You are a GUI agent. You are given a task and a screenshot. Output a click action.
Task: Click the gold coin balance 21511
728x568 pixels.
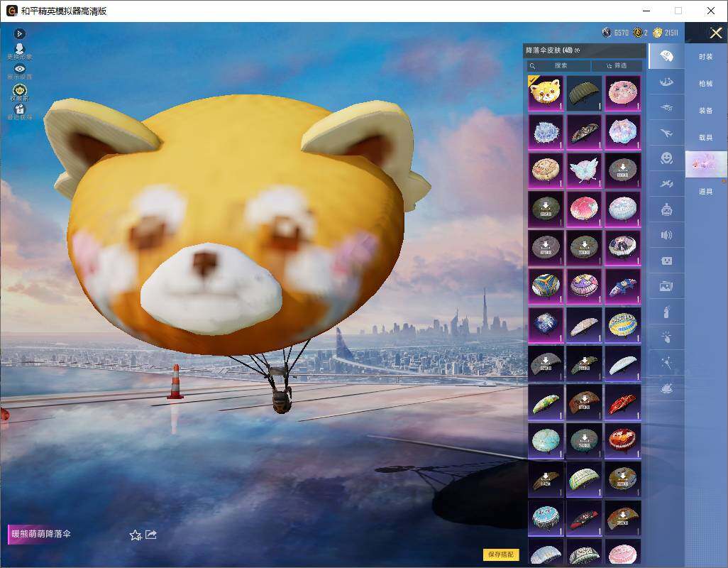coord(666,33)
